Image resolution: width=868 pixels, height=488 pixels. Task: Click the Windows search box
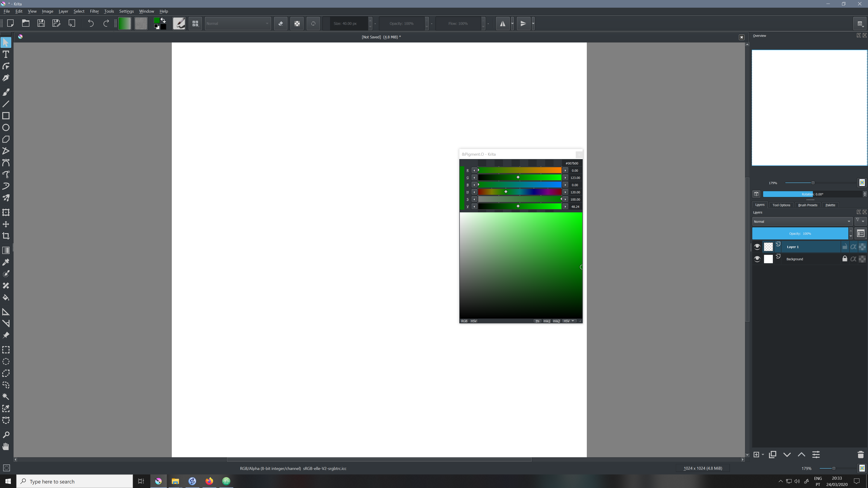click(74, 481)
